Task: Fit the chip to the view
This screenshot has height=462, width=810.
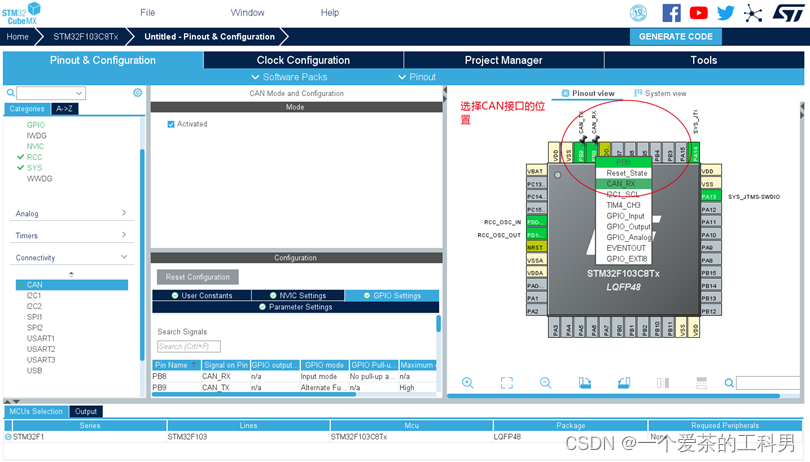Action: pyautogui.click(x=507, y=383)
